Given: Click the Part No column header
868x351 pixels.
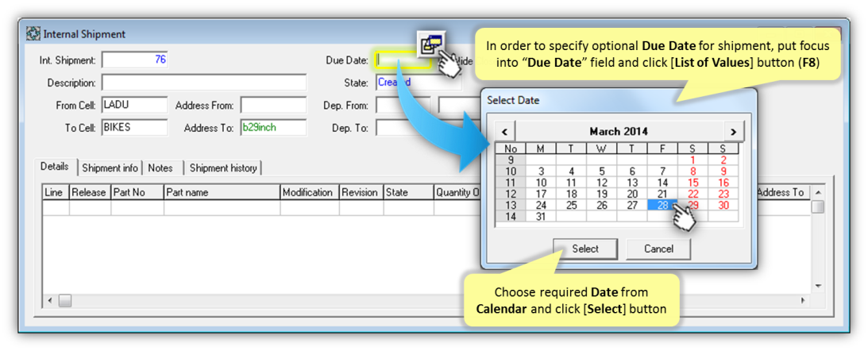Looking at the screenshot, I should click(x=137, y=192).
